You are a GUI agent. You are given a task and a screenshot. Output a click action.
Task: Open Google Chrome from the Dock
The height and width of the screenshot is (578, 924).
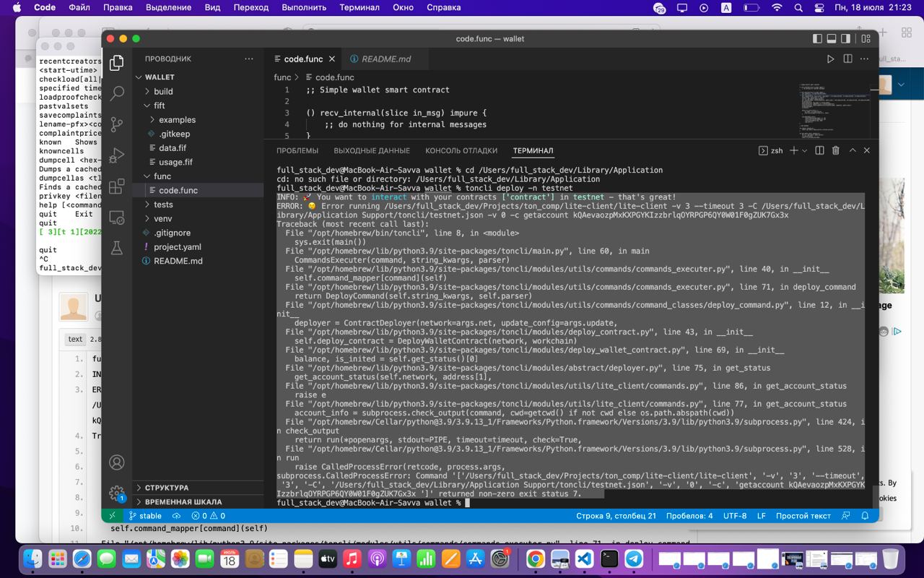pyautogui.click(x=535, y=558)
